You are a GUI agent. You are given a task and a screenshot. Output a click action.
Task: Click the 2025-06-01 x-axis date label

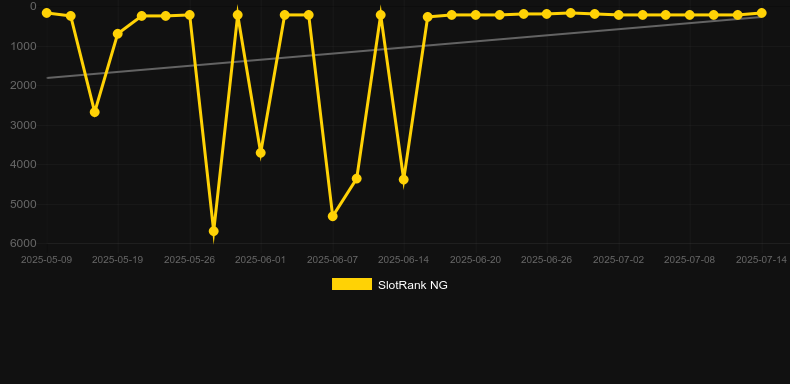pyautogui.click(x=260, y=260)
